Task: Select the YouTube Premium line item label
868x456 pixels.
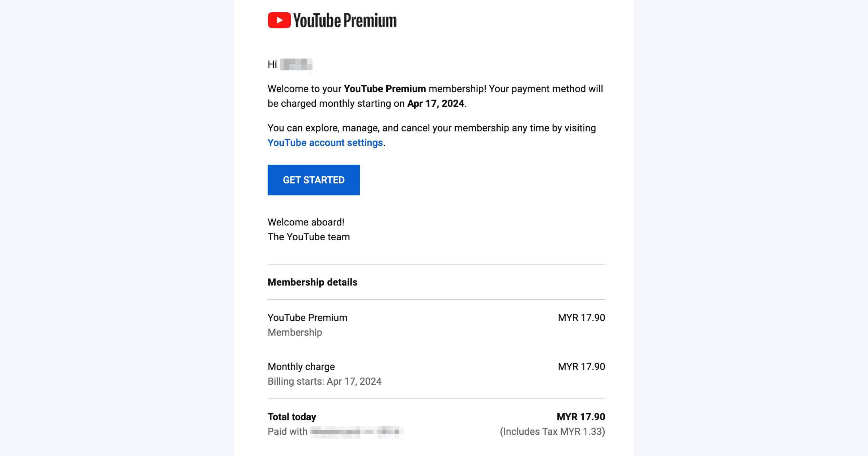Action: pyautogui.click(x=307, y=318)
